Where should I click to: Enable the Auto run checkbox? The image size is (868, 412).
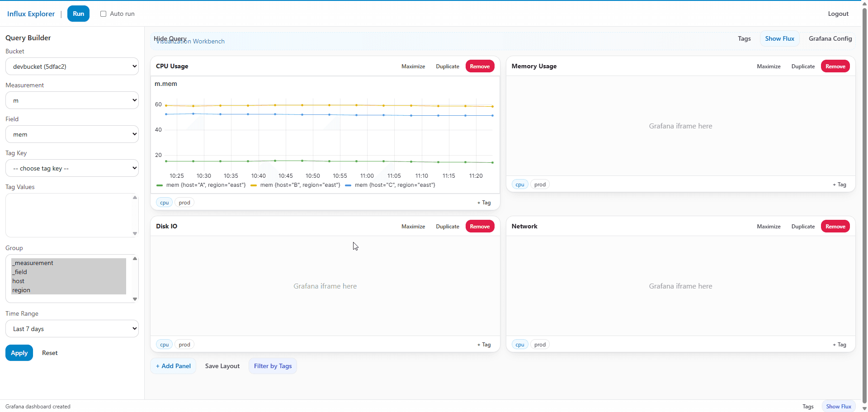pos(104,14)
